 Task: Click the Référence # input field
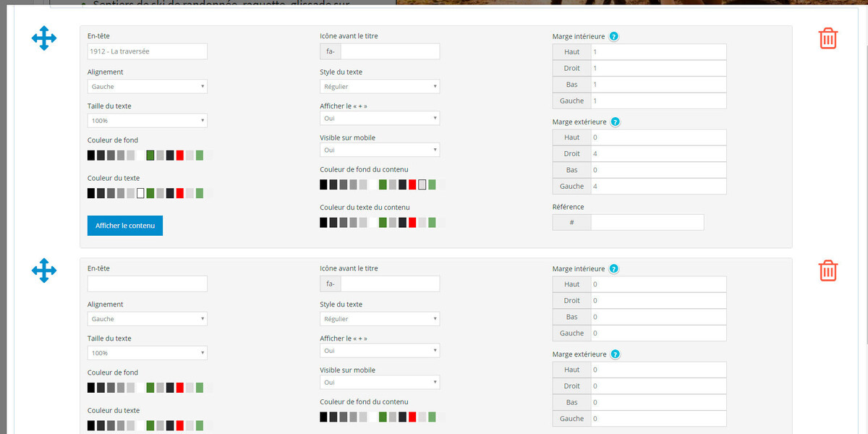click(x=647, y=222)
